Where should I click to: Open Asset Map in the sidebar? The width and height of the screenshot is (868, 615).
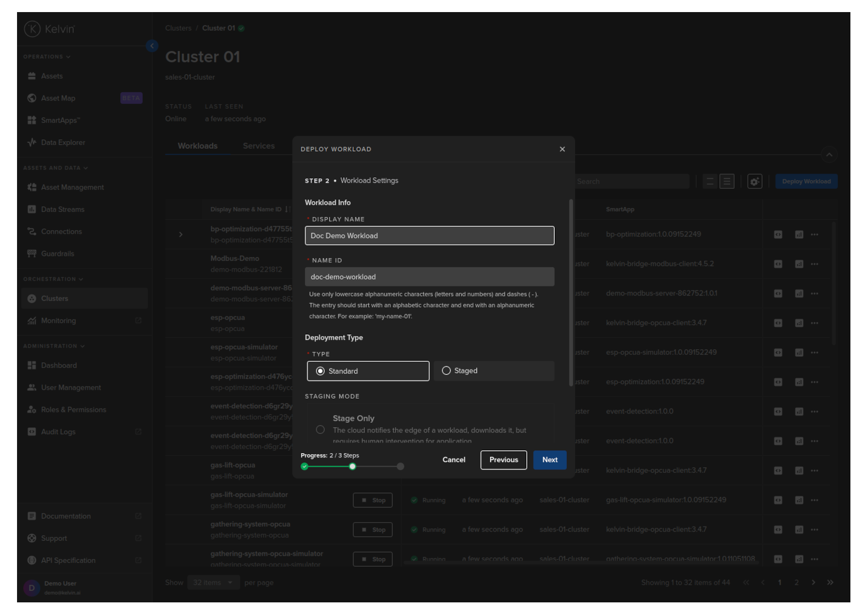58,98
